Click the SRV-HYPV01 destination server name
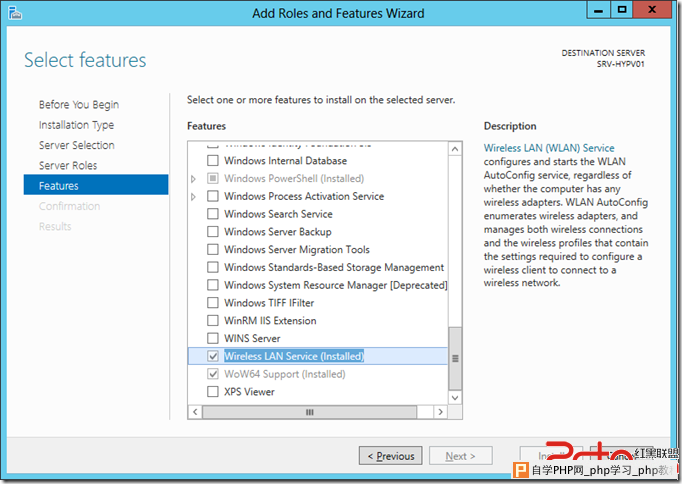 click(620, 64)
